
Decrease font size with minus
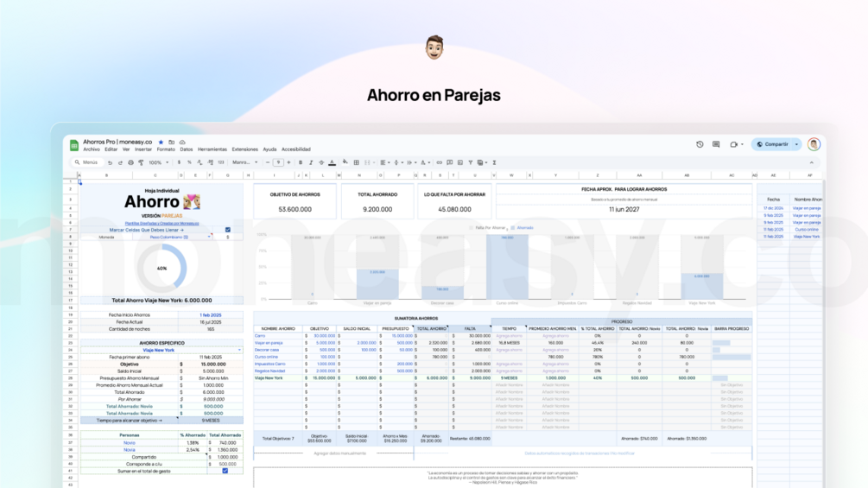click(x=268, y=162)
